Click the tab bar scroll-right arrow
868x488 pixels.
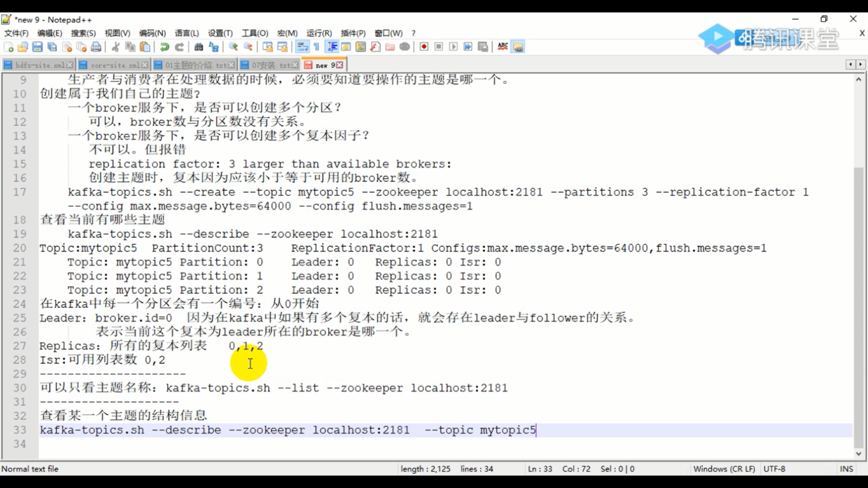pos(860,65)
